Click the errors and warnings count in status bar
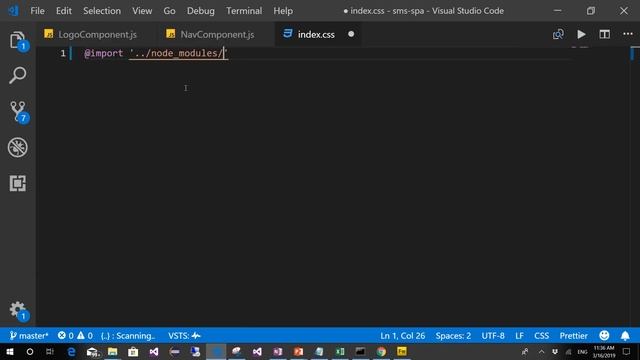This screenshot has height=360, width=640. pos(75,336)
